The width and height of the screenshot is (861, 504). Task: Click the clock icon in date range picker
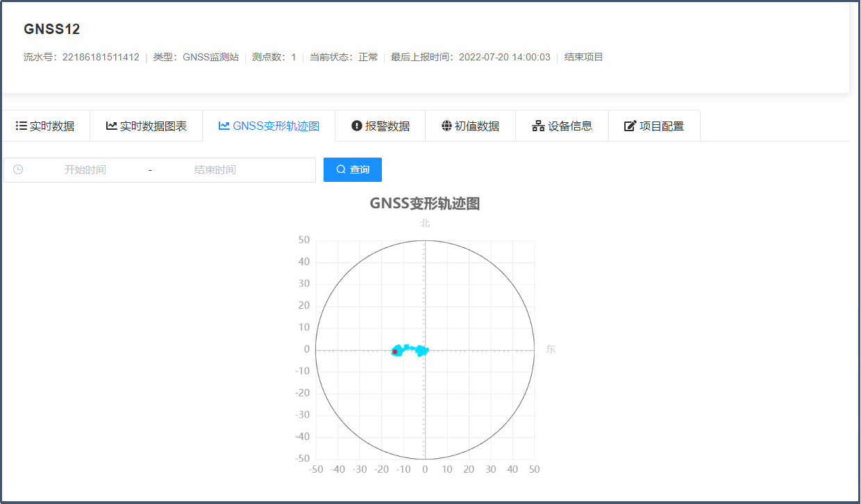click(18, 169)
